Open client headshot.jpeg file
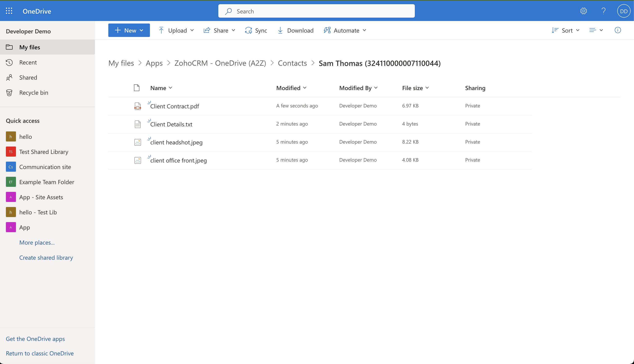This screenshot has height=364, width=634. [176, 142]
